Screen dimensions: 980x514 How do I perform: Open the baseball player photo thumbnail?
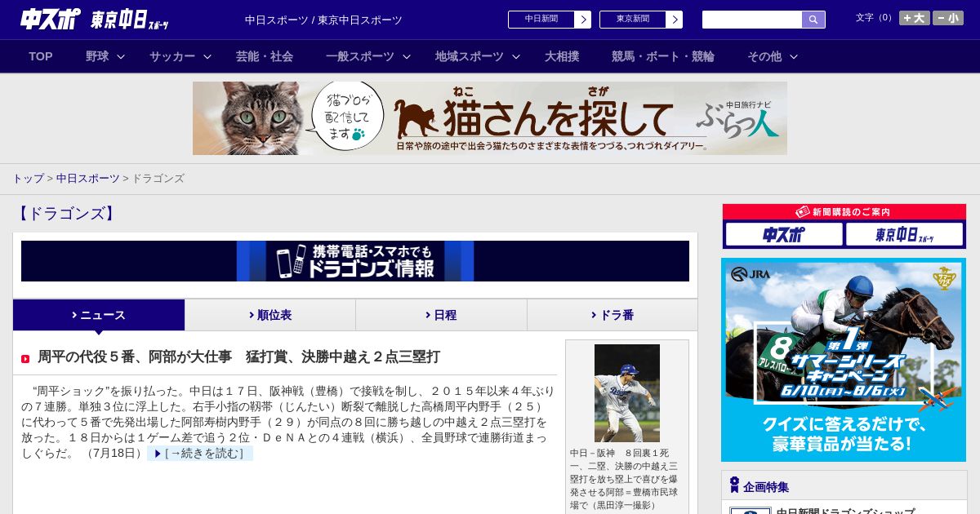[627, 393]
